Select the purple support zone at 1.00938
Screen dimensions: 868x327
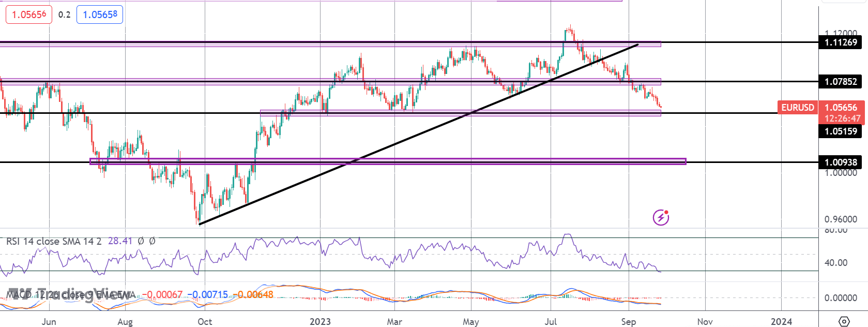pyautogui.click(x=388, y=161)
